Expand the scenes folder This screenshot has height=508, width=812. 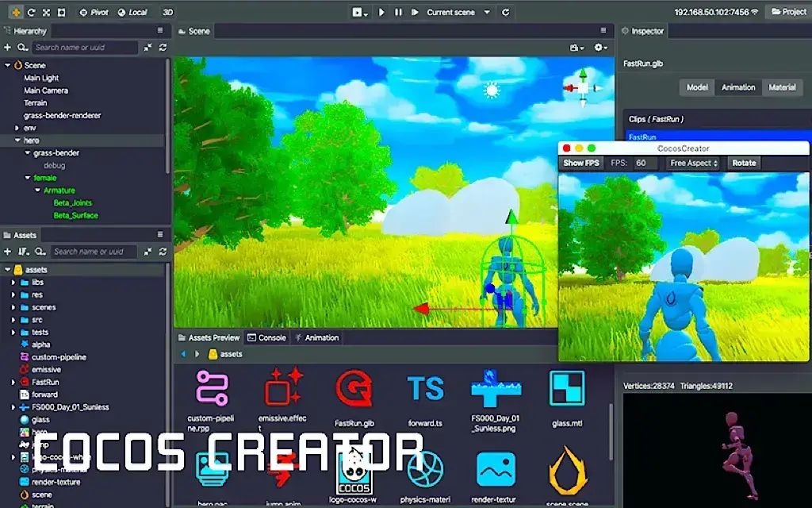pyautogui.click(x=13, y=307)
